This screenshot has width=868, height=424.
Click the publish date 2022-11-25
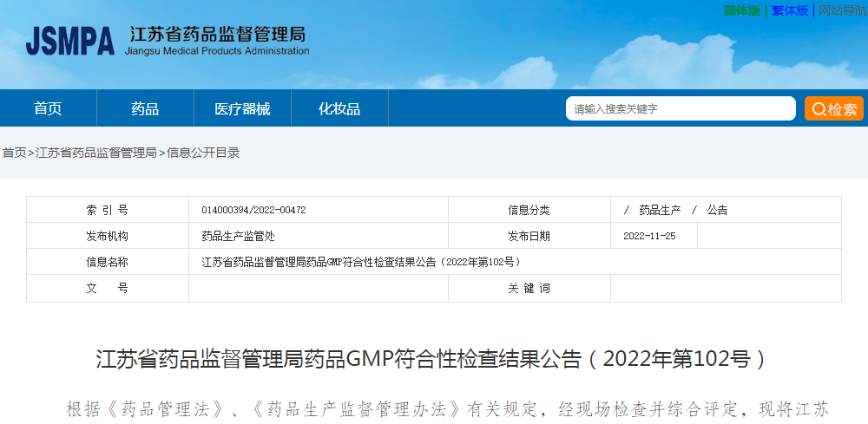[649, 236]
